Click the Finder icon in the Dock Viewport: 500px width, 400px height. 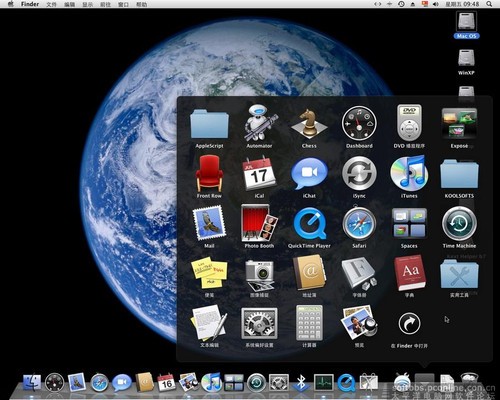[x=32, y=383]
